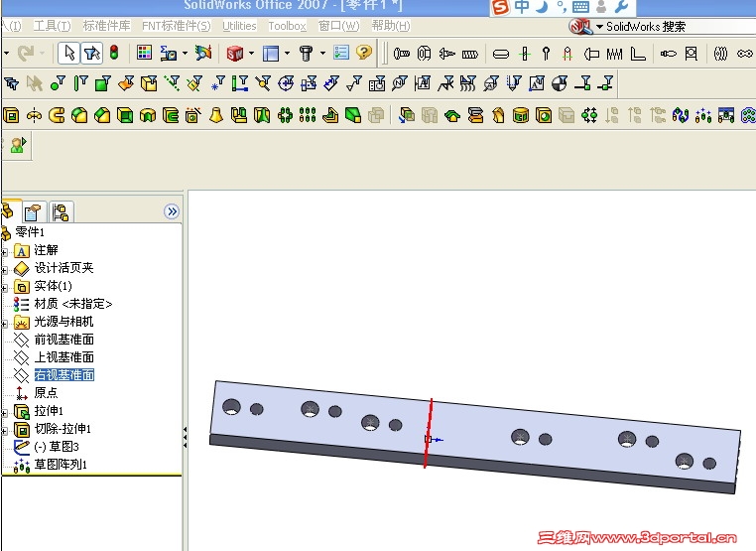Open the Toolbox menu
This screenshot has width=756, height=551.
(287, 26)
